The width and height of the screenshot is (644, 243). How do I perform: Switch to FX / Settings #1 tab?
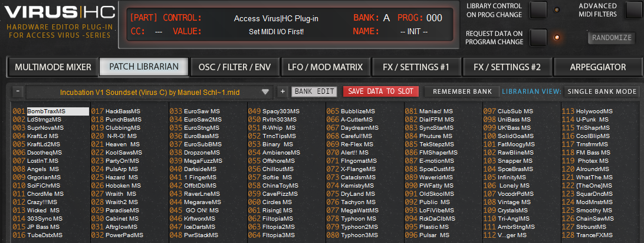416,67
